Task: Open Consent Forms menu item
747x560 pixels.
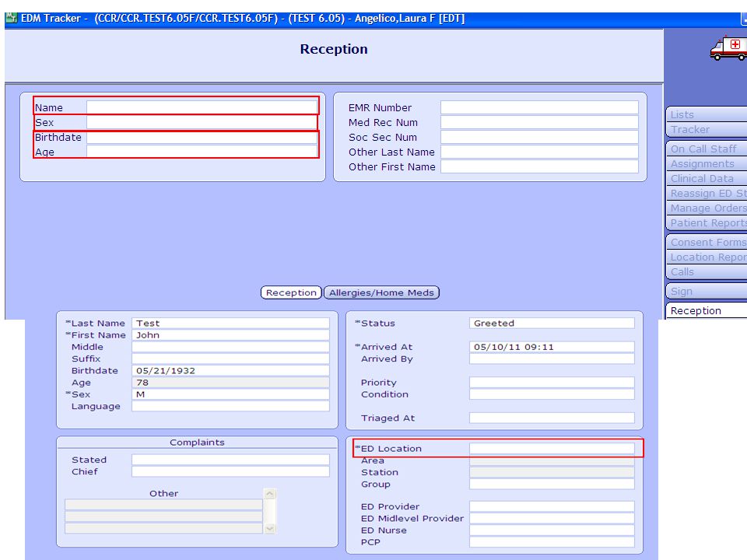Action: click(x=707, y=243)
